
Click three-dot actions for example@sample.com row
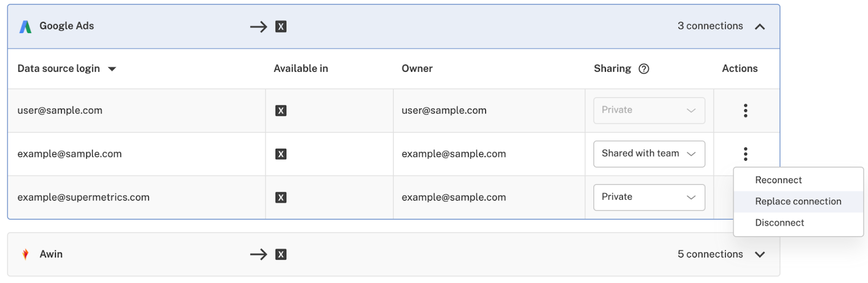tap(745, 154)
